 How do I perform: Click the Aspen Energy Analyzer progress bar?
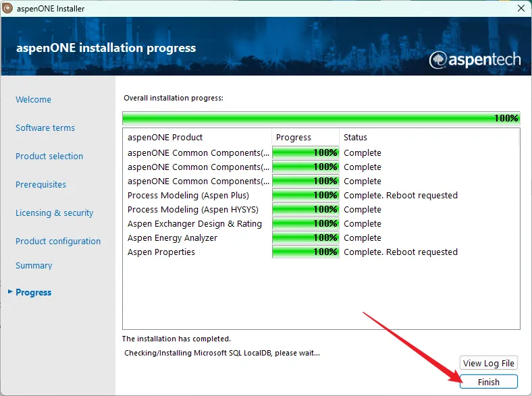pos(305,237)
